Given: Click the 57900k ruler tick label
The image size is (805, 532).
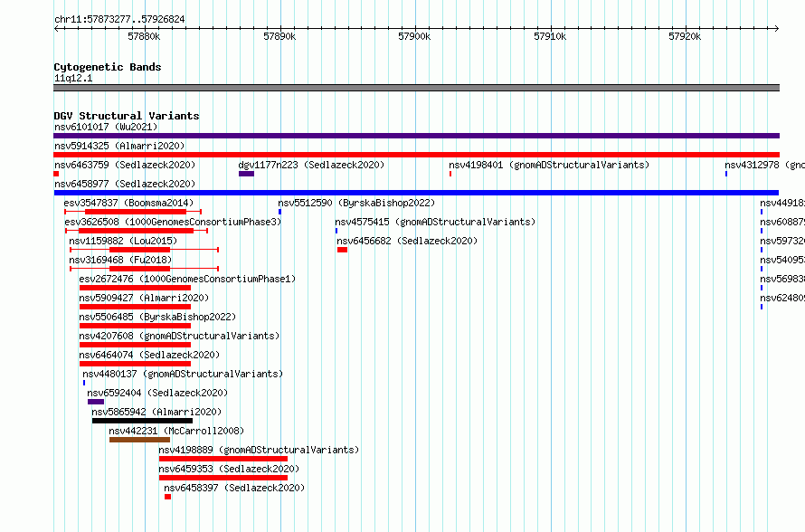Looking at the screenshot, I should tap(414, 36).
